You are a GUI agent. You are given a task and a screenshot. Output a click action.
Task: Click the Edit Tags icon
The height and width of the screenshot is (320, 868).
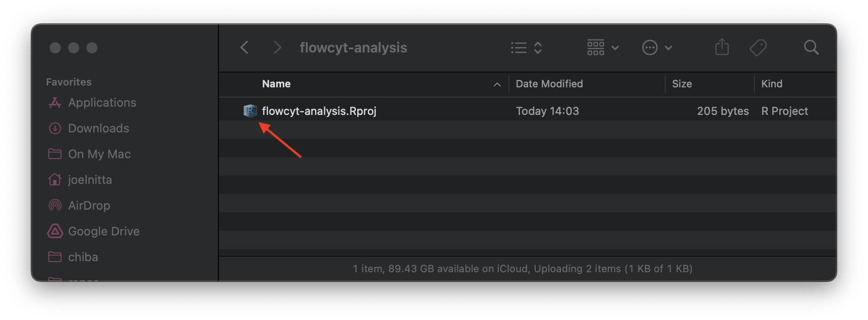click(758, 47)
